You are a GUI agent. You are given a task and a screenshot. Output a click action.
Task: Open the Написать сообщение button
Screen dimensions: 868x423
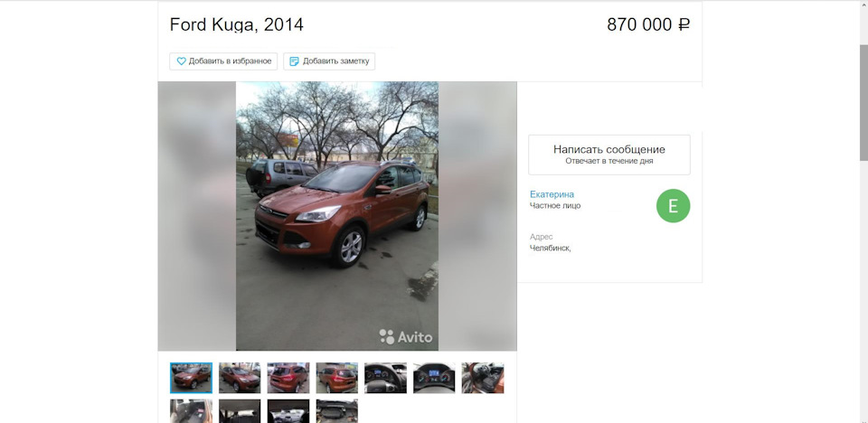pyautogui.click(x=609, y=155)
